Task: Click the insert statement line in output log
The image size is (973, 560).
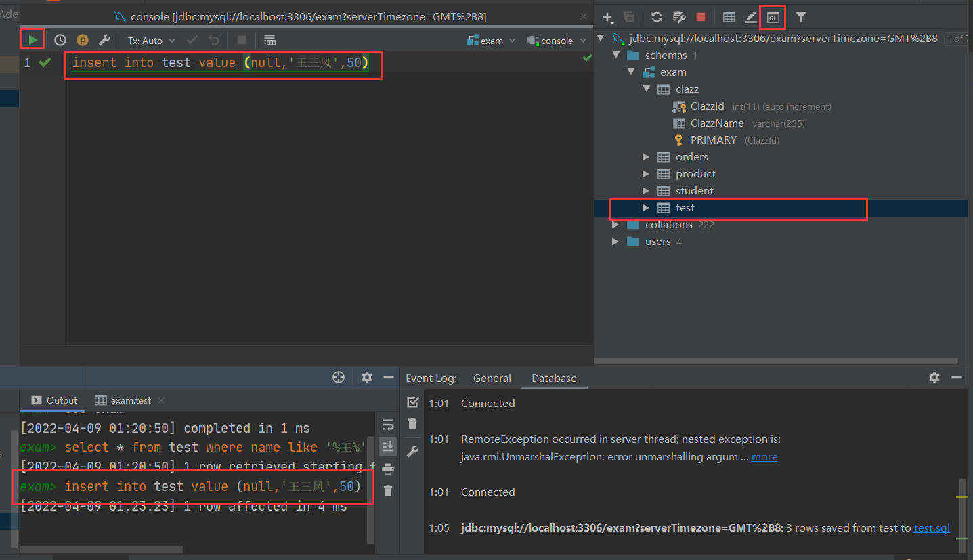Action: (191, 486)
